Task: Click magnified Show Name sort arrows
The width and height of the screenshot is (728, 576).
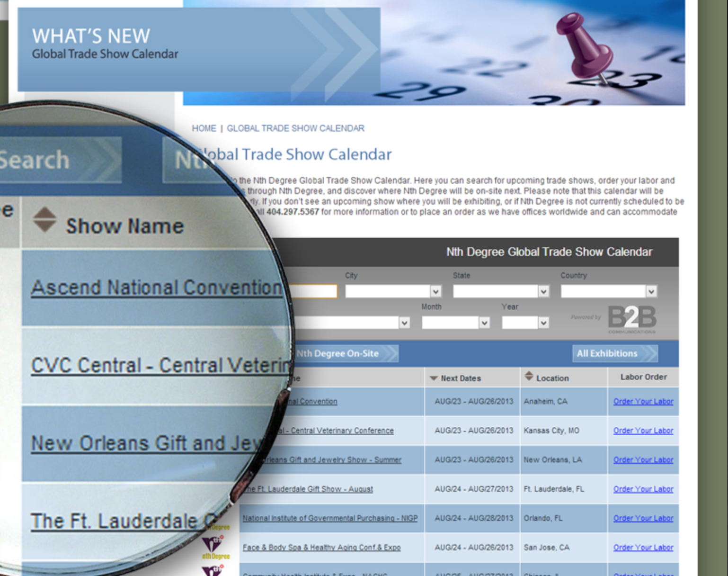Action: [x=44, y=220]
